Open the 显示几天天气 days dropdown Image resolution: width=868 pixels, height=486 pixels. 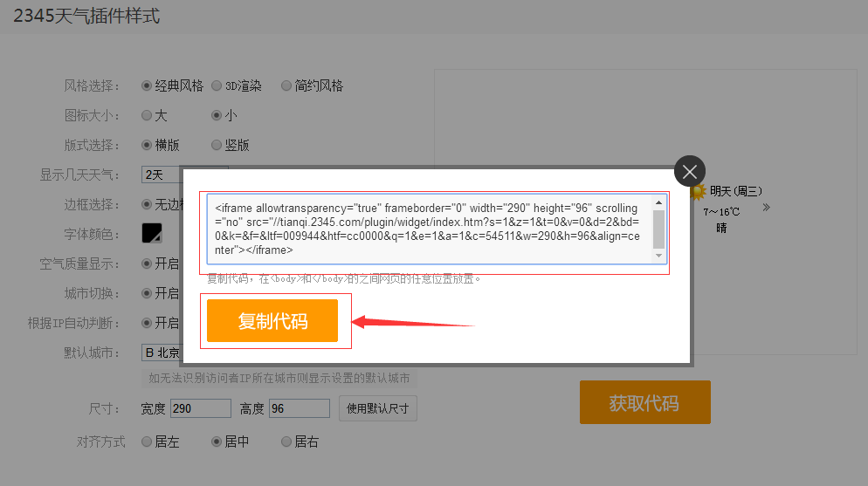[x=162, y=175]
